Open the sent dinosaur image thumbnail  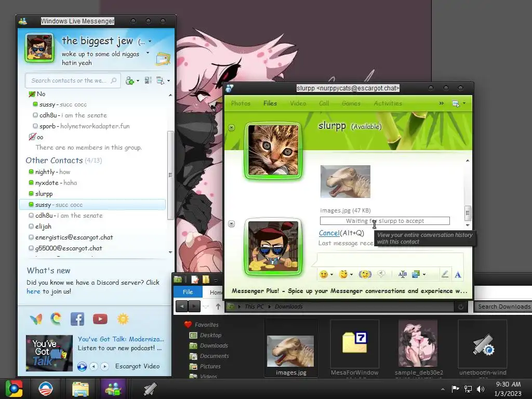[x=345, y=181]
